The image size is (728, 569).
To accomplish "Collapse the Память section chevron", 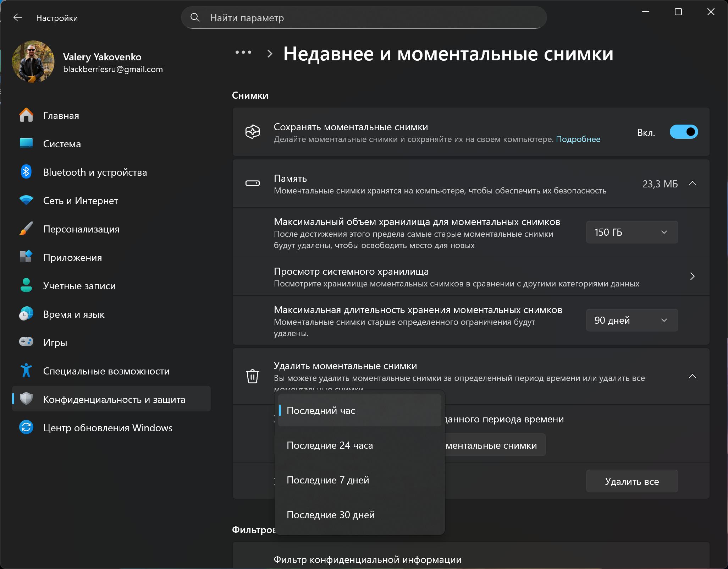I will 692,184.
